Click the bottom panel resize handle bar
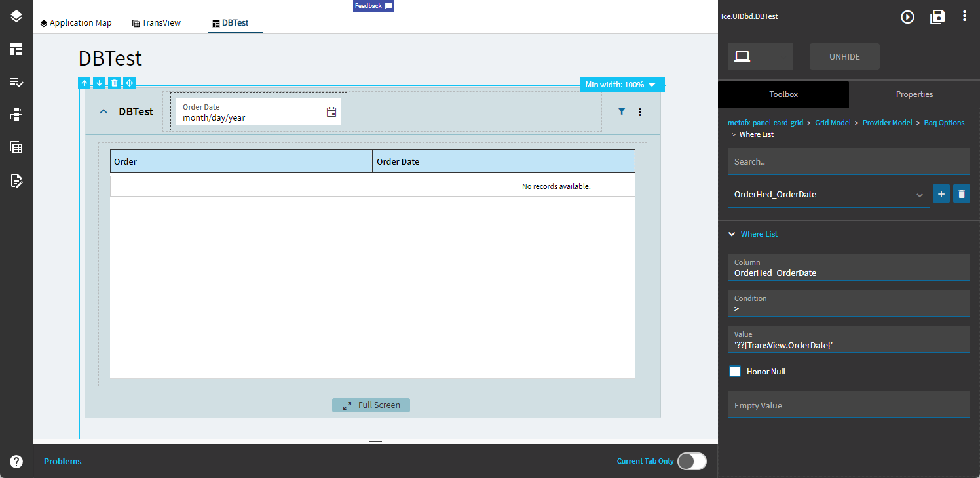This screenshot has height=478, width=980. [375, 442]
